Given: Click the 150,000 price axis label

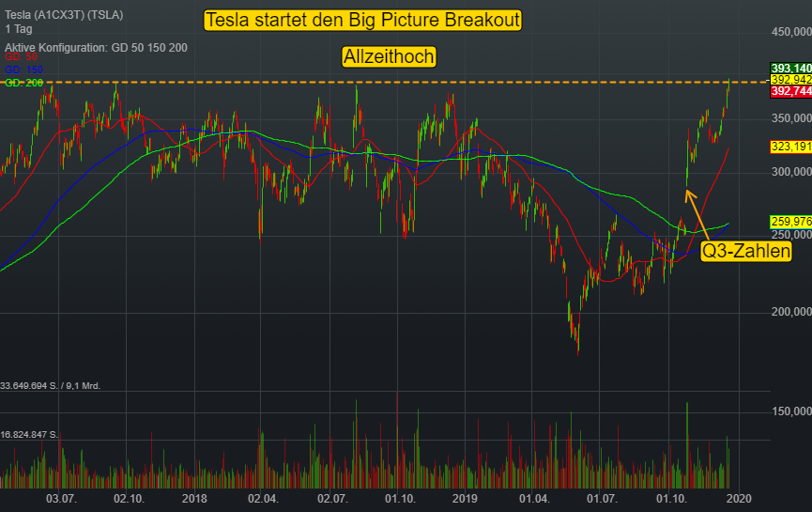Looking at the screenshot, I should point(791,411).
